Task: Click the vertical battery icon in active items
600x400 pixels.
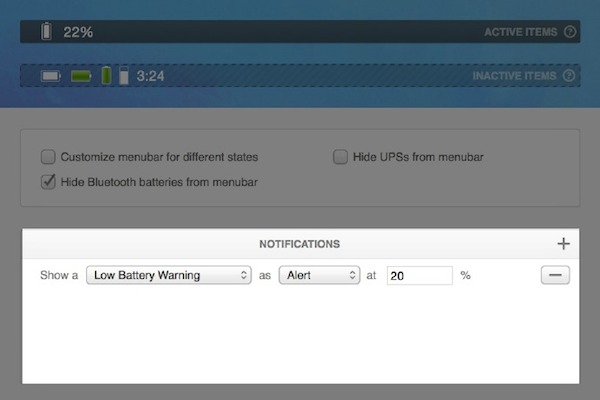Action: click(x=46, y=31)
